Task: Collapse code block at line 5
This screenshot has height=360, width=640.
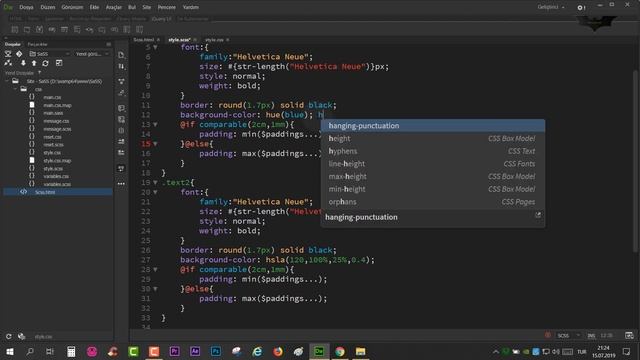Action: pos(156,47)
